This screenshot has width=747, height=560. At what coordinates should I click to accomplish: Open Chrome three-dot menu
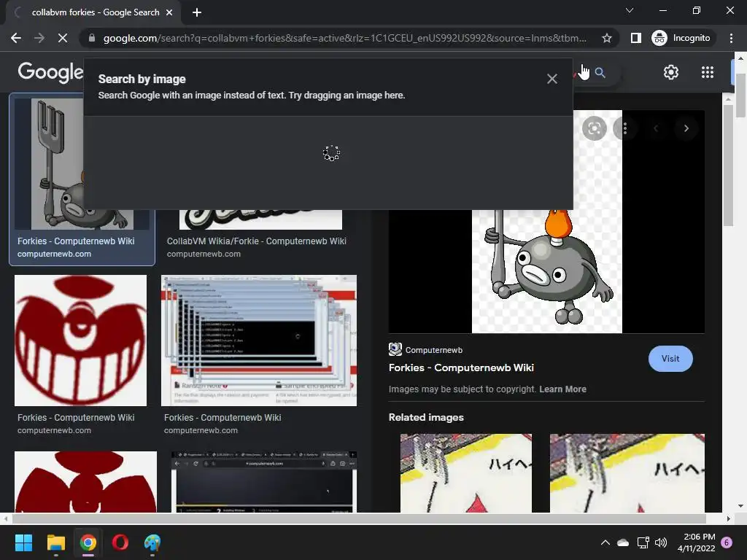(731, 38)
